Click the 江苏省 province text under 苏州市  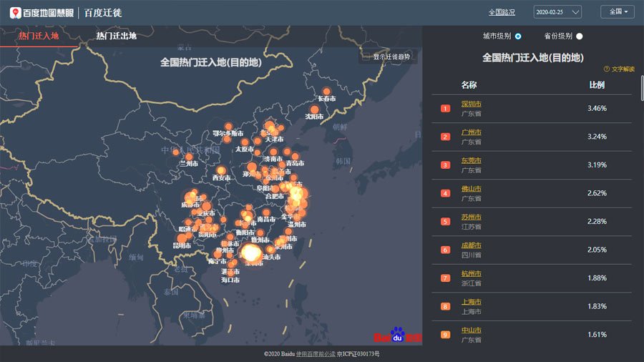[x=471, y=227]
